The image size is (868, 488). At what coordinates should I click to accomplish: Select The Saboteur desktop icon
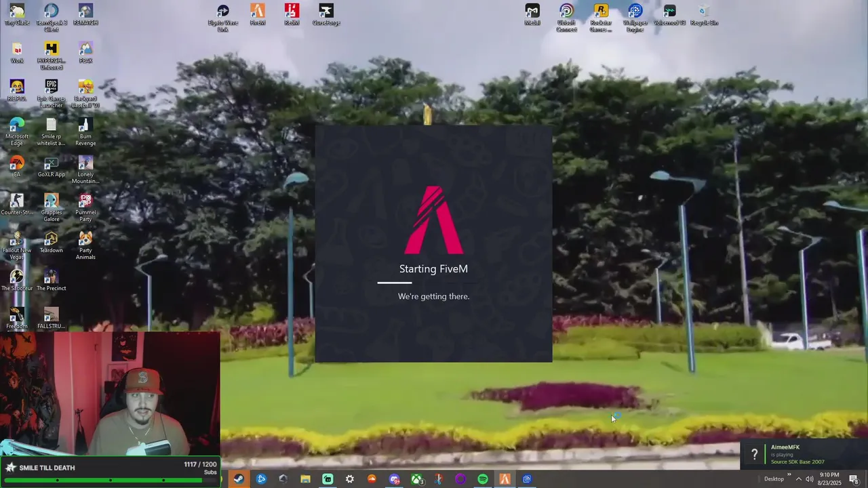coord(17,281)
